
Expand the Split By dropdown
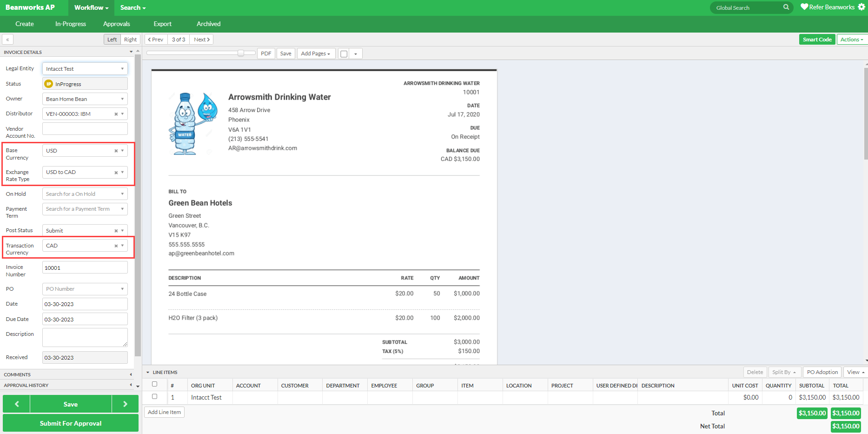(x=784, y=372)
